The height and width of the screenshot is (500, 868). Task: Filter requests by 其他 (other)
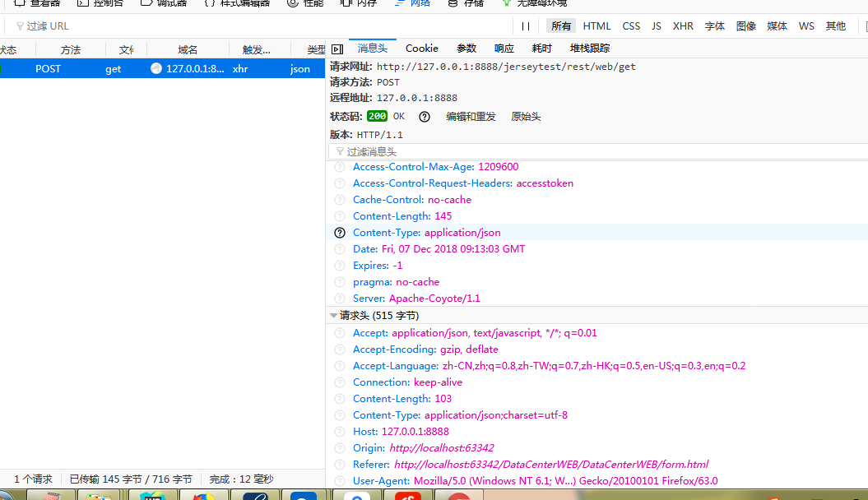pyautogui.click(x=835, y=26)
